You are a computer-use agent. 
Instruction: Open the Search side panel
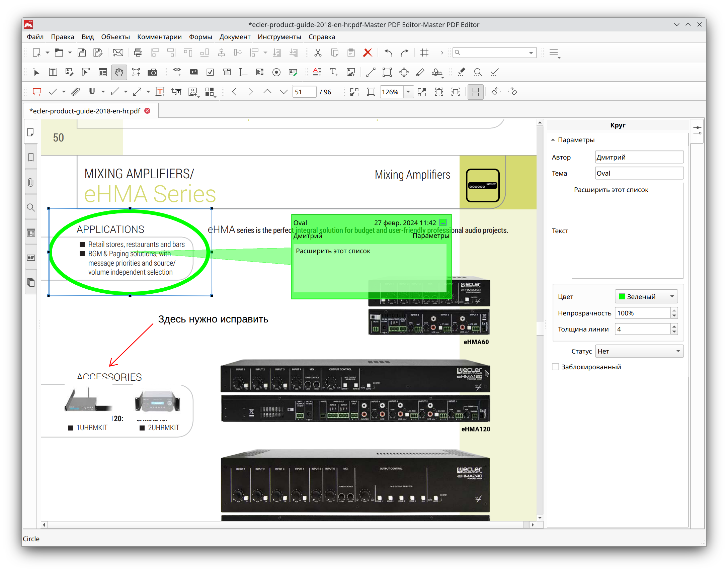[x=31, y=208]
